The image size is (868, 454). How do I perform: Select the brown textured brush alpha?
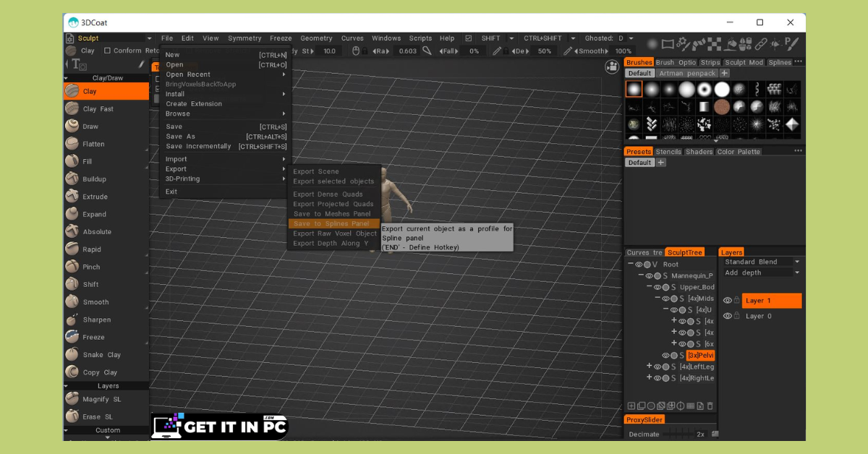pyautogui.click(x=722, y=107)
